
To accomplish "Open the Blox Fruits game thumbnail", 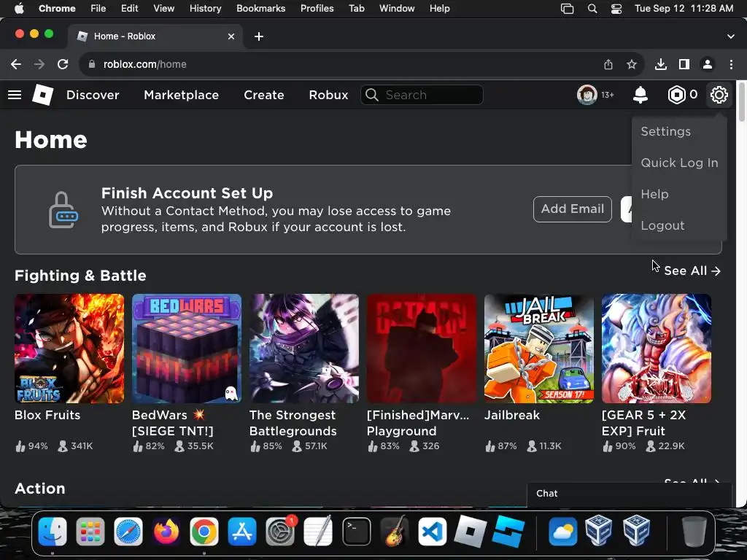I will point(69,349).
